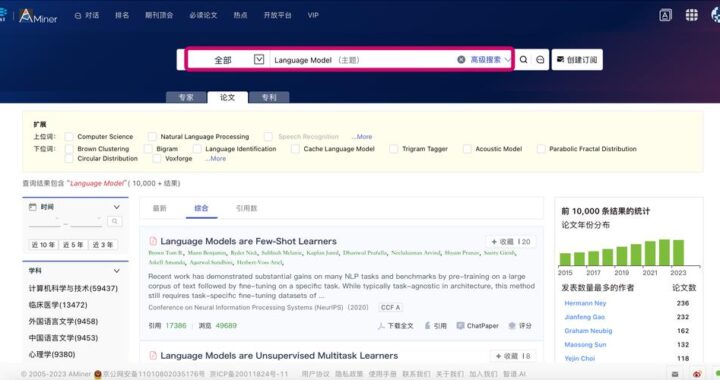Click the Weibo icon in footer
720x380 pixels.
click(x=697, y=374)
